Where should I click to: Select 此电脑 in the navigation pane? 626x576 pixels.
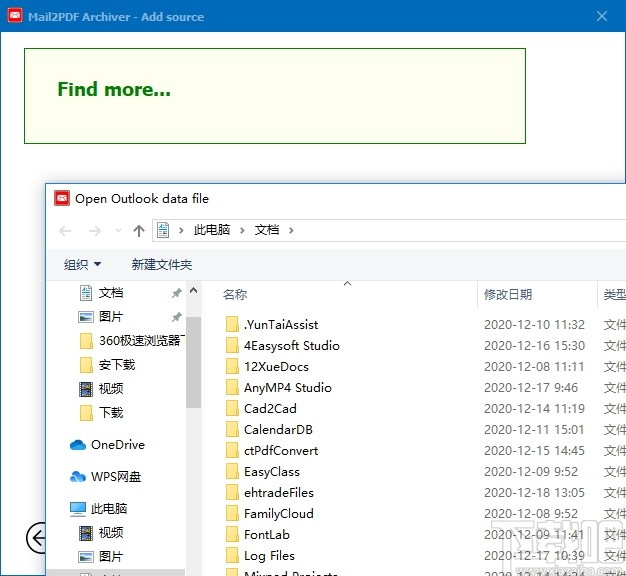(x=109, y=508)
